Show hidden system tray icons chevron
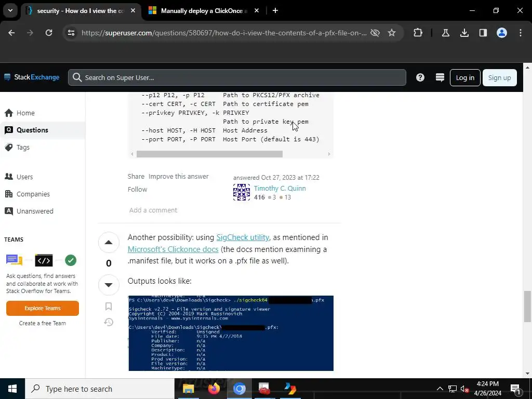Viewport: 532px width, 399px height. (x=440, y=389)
